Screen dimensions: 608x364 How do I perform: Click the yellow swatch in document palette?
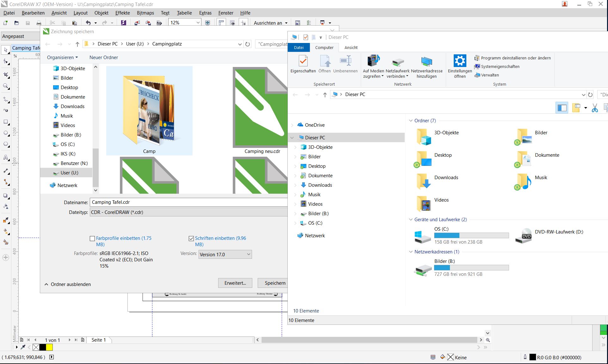point(49,347)
